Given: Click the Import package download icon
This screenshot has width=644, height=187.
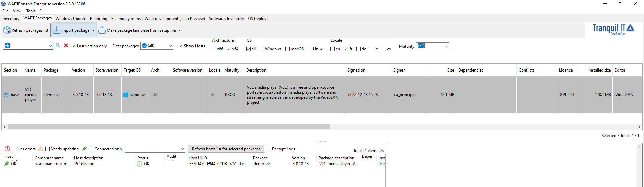Looking at the screenshot, I should point(57,30).
